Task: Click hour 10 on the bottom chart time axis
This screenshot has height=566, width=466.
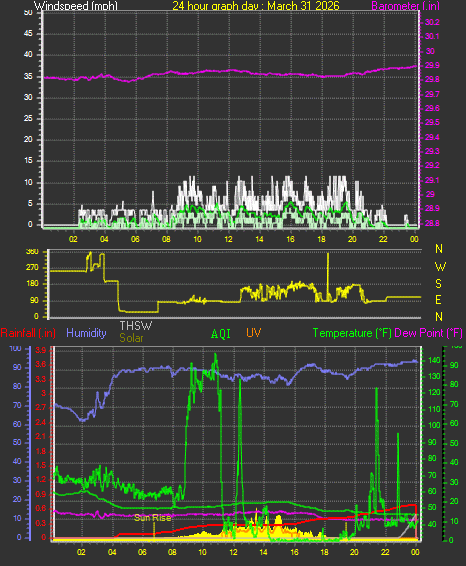Action: click(202, 552)
